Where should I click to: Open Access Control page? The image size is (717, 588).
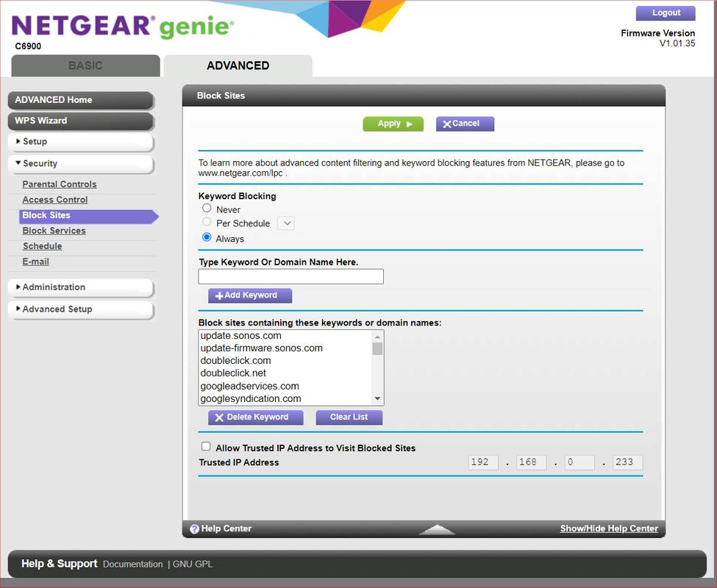(55, 200)
